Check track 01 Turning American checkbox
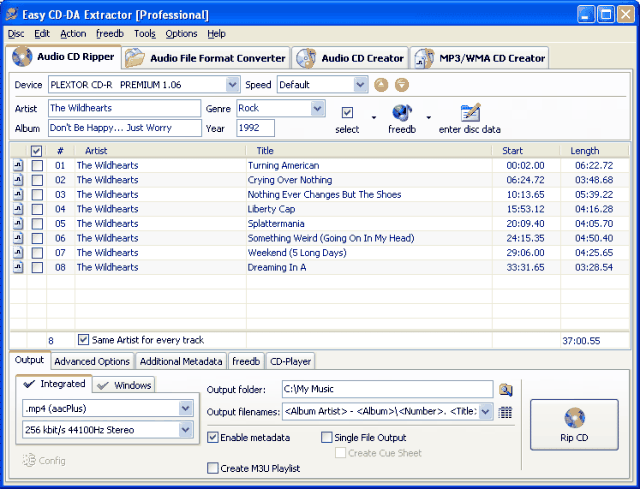 tap(37, 166)
